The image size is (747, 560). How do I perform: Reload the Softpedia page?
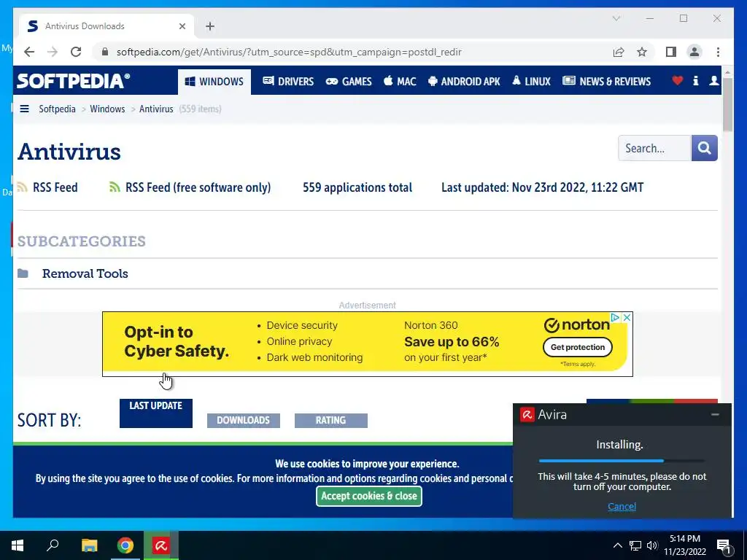(76, 52)
